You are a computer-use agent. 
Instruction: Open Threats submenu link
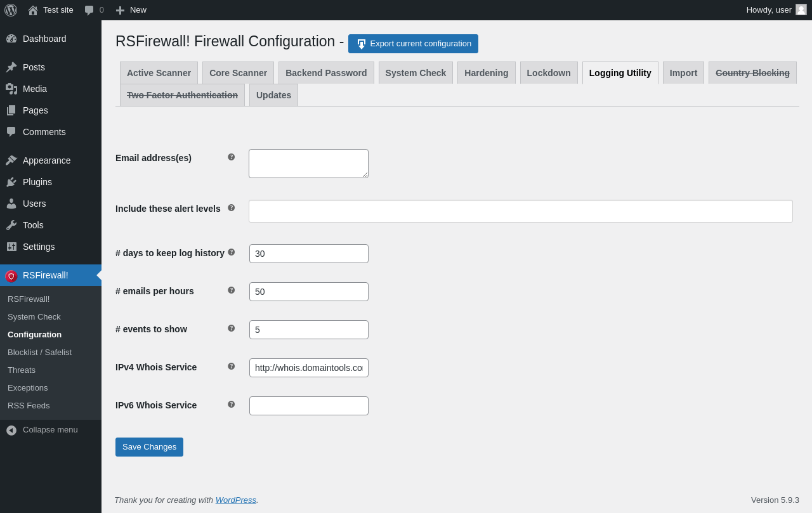(22, 370)
